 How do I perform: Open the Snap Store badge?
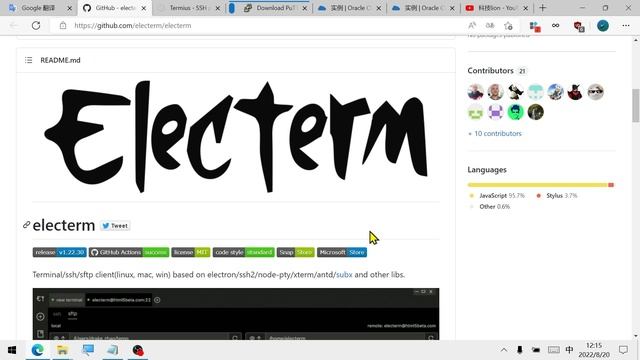[x=296, y=252]
